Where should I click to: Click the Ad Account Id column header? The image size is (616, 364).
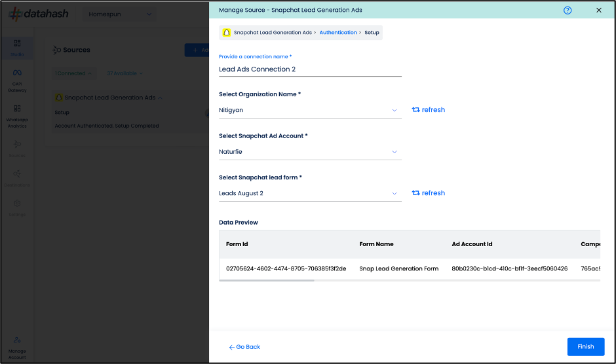tap(472, 244)
